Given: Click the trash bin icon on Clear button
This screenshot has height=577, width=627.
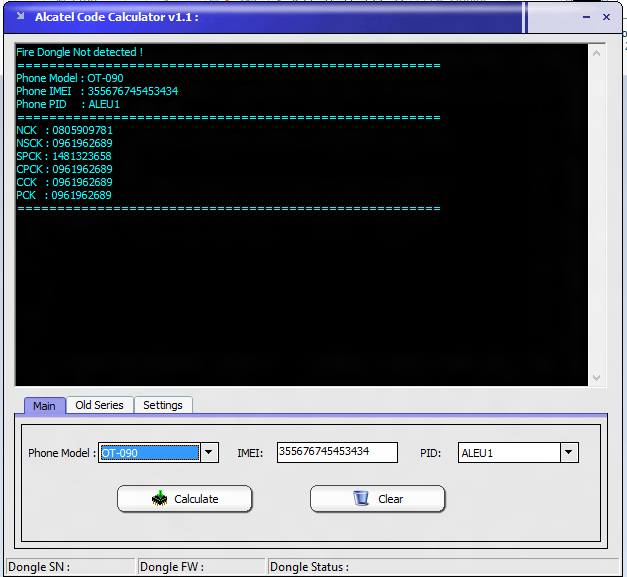Looking at the screenshot, I should point(361,498).
